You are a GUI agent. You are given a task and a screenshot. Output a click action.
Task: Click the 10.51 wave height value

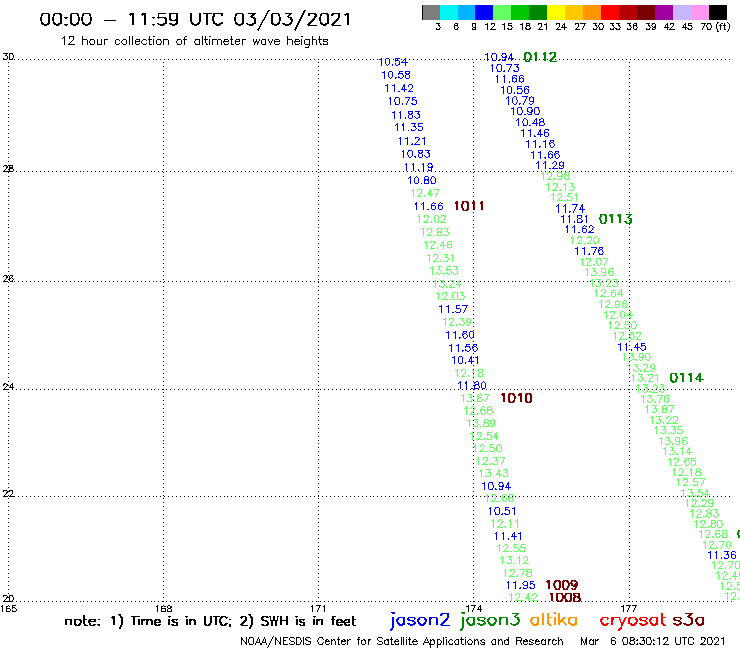coord(502,511)
